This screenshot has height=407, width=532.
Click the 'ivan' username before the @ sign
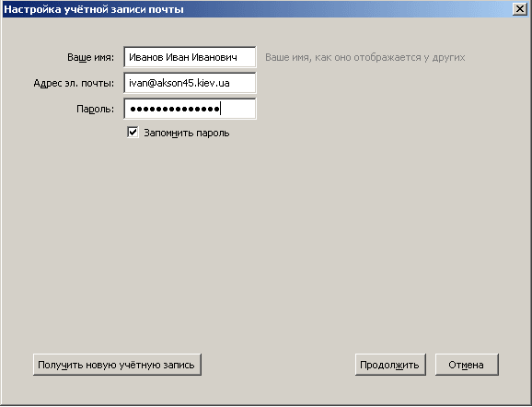[137, 83]
